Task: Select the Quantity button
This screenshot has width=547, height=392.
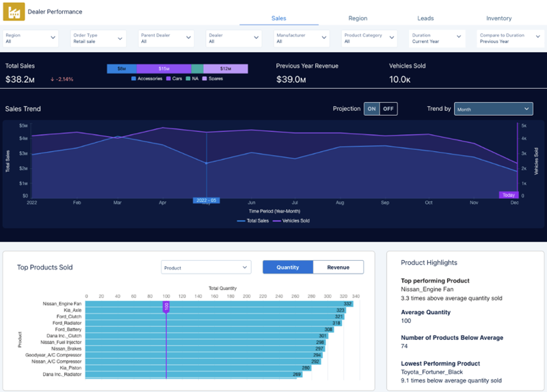Action: click(288, 267)
